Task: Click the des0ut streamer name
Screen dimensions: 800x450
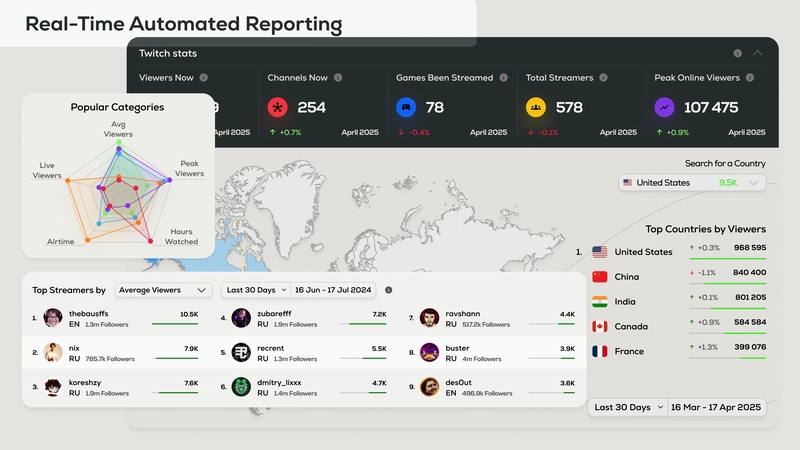Action: click(458, 382)
